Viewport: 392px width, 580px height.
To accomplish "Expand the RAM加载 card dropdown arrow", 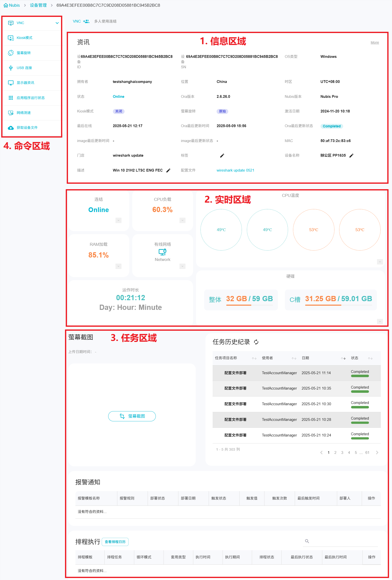I will 118,266.
